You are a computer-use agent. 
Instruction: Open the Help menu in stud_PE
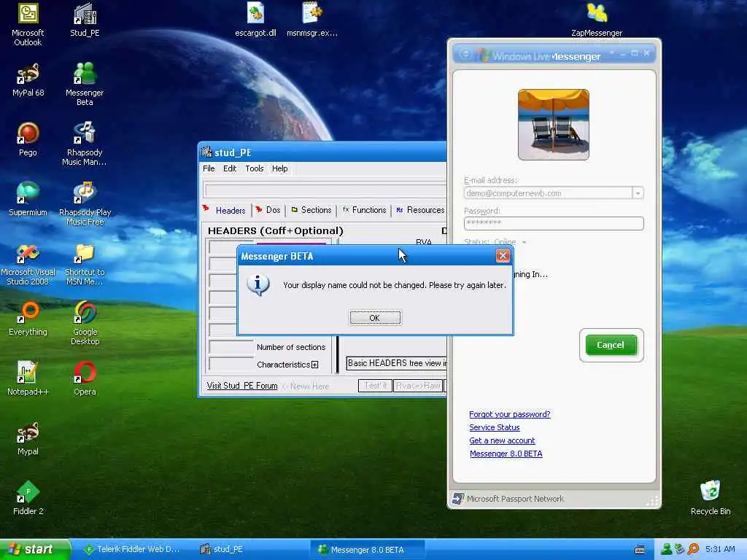pyautogui.click(x=279, y=168)
